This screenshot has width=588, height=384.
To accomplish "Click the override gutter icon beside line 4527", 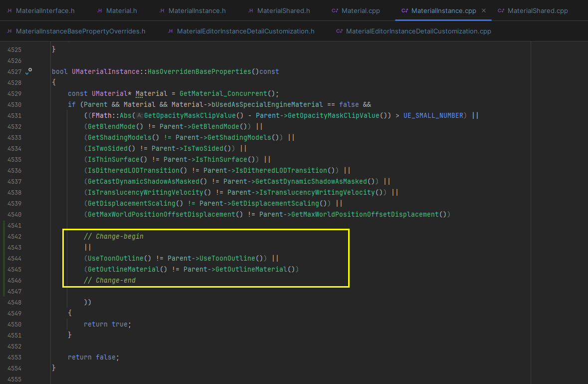I will tap(29, 71).
